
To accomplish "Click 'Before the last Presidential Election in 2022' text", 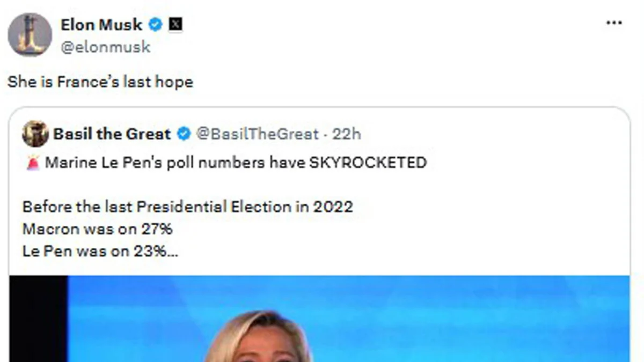I will (x=188, y=207).
